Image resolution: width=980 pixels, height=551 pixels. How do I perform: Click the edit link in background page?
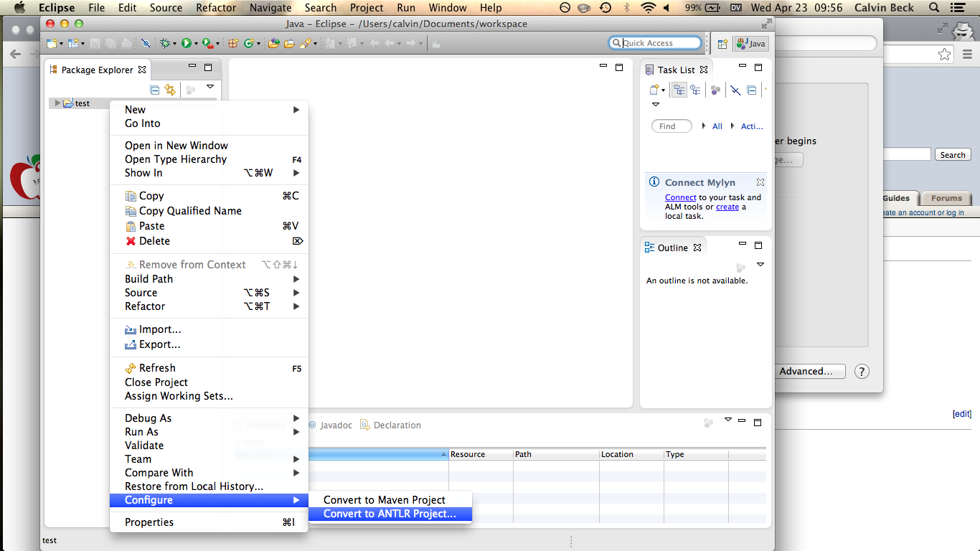tap(962, 414)
